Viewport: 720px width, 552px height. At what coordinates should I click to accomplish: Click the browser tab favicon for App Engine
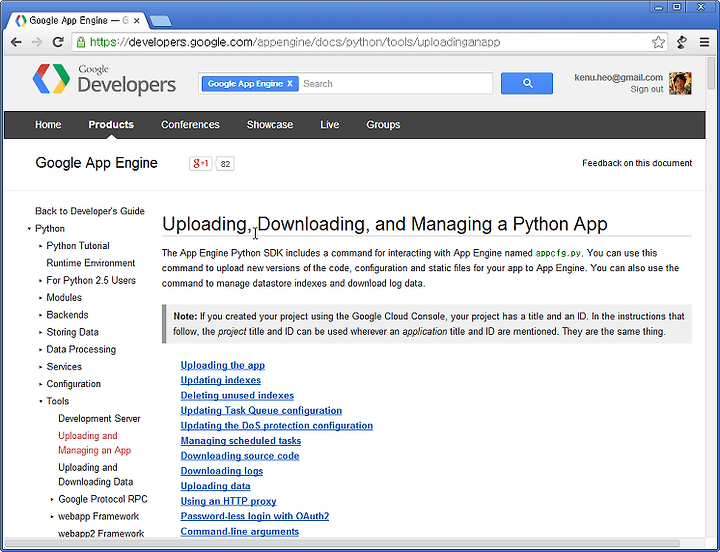click(x=21, y=21)
